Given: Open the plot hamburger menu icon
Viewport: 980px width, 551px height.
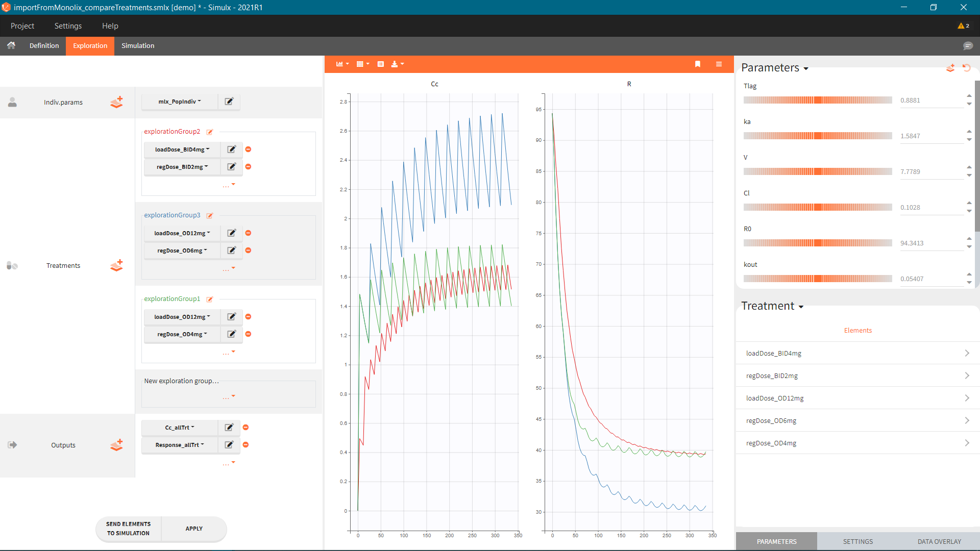Looking at the screenshot, I should click(x=719, y=64).
